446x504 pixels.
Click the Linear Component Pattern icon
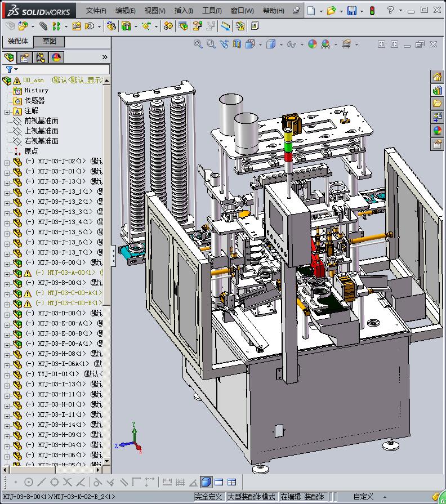coord(56,26)
